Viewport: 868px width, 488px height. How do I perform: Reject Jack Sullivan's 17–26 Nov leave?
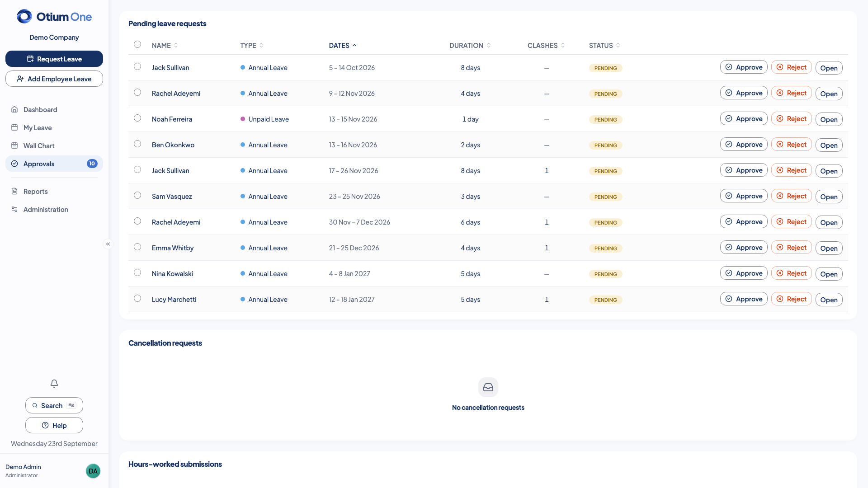[792, 170]
